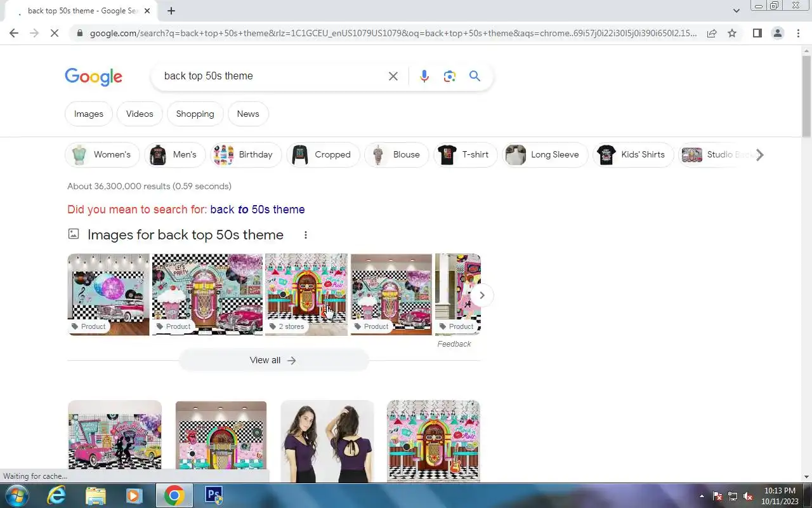Bookmark this page with the star icon
Screen dimensions: 812x508
point(732,33)
